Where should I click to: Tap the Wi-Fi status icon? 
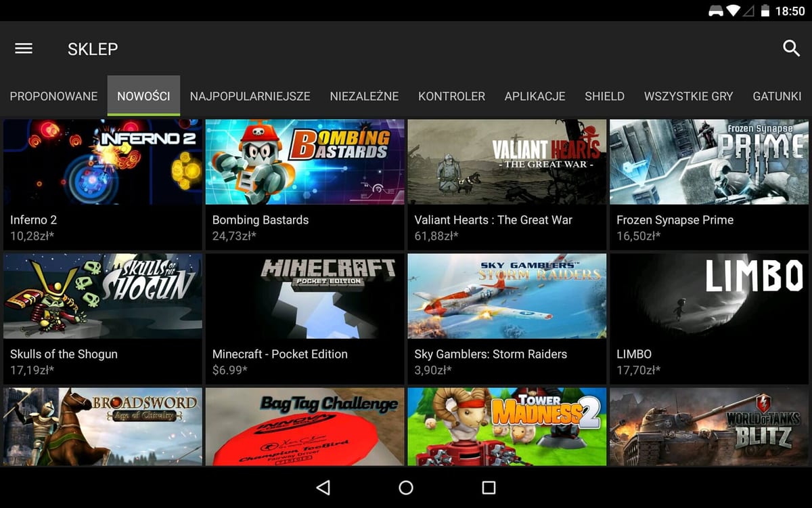[x=734, y=11]
